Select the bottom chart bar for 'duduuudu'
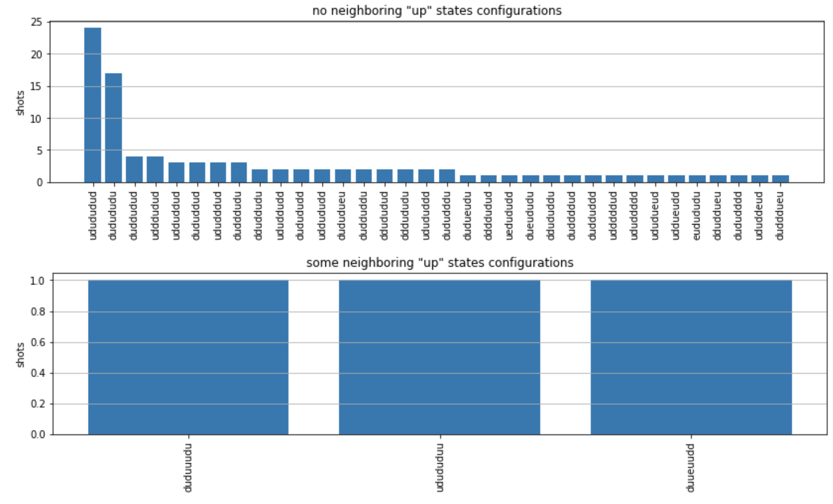 [188, 357]
